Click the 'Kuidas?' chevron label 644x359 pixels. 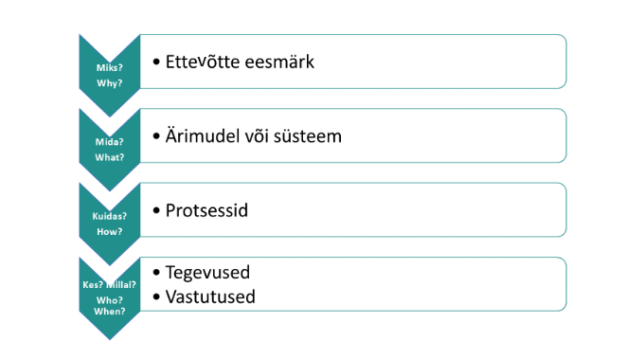pos(109,216)
